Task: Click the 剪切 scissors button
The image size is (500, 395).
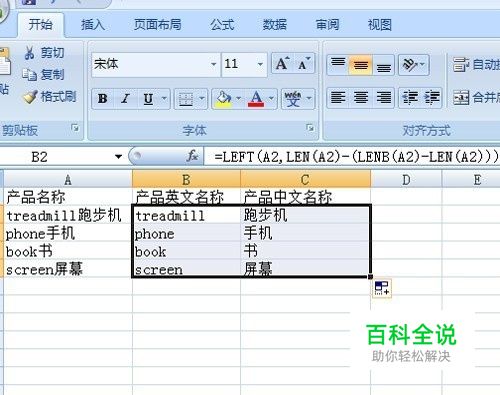Action: point(44,53)
